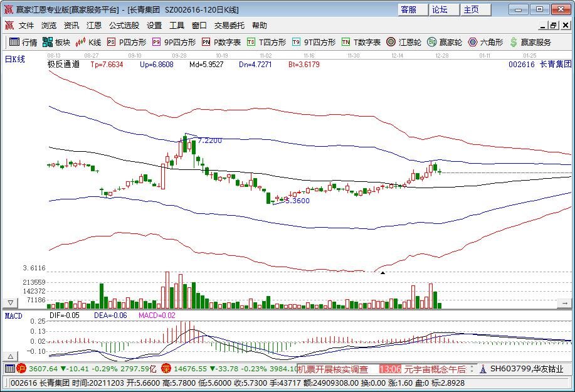Open the 工具 menu
The height and width of the screenshot is (392, 575).
point(176,25)
